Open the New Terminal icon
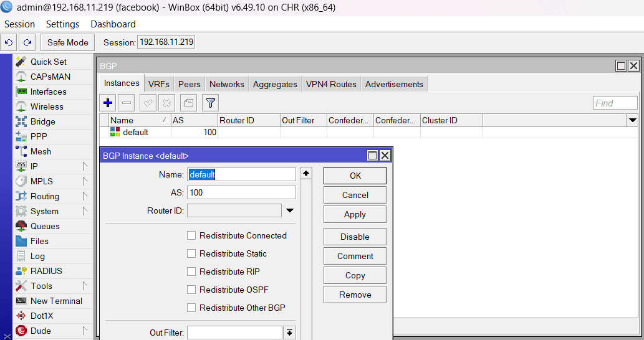Image resolution: width=644 pixels, height=340 pixels. click(x=21, y=301)
